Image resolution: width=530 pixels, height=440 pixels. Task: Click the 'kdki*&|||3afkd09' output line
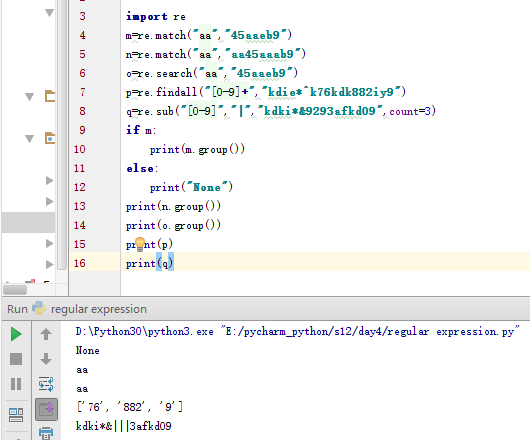point(124,426)
